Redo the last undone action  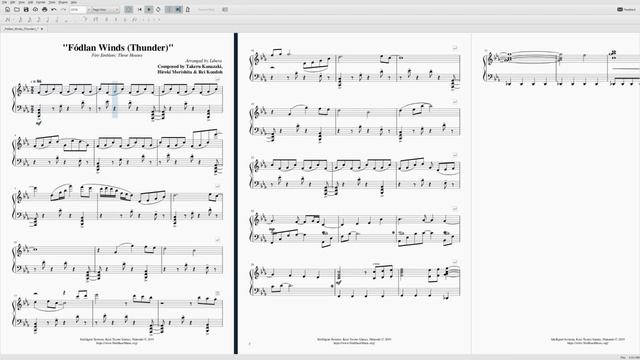point(63,9)
